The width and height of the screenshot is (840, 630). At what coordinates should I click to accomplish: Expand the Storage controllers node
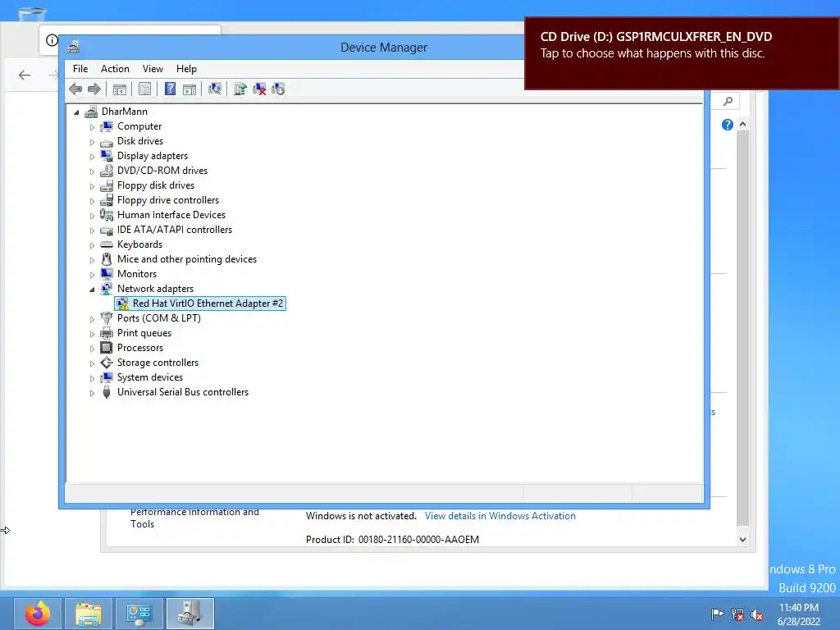click(92, 363)
